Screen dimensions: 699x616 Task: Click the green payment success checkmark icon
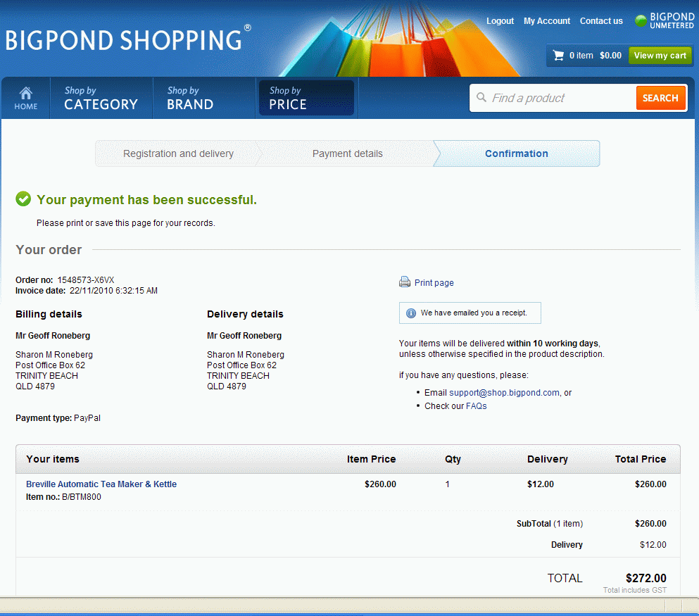[x=23, y=199]
